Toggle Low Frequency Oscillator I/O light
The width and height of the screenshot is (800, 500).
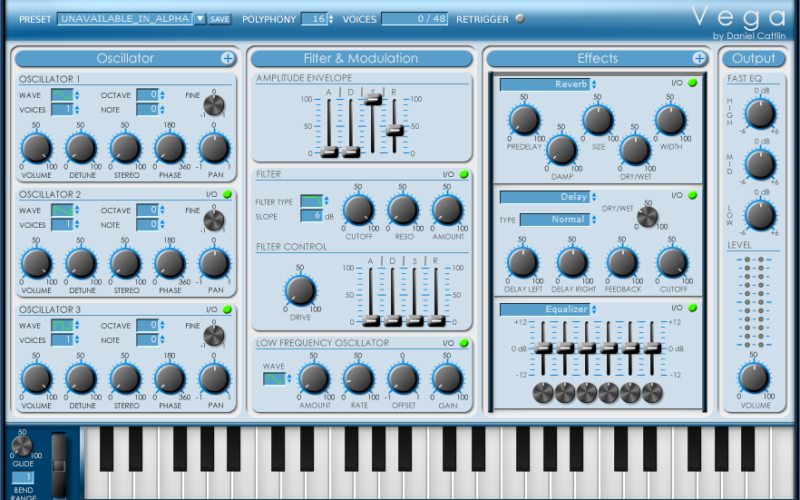click(464, 343)
